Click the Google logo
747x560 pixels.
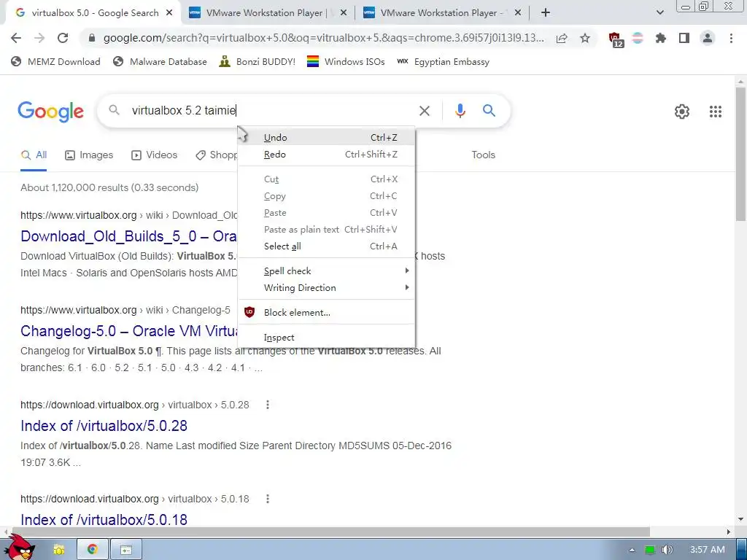(50, 112)
